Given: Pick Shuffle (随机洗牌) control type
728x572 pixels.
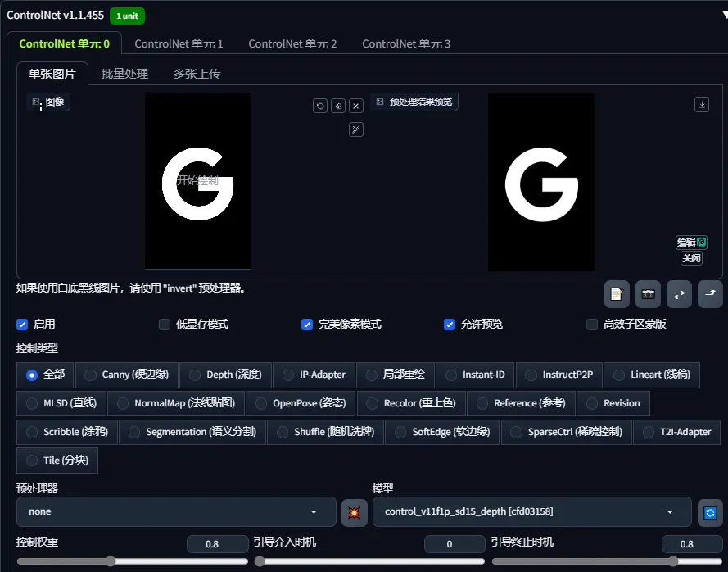Looking at the screenshot, I should [325, 432].
